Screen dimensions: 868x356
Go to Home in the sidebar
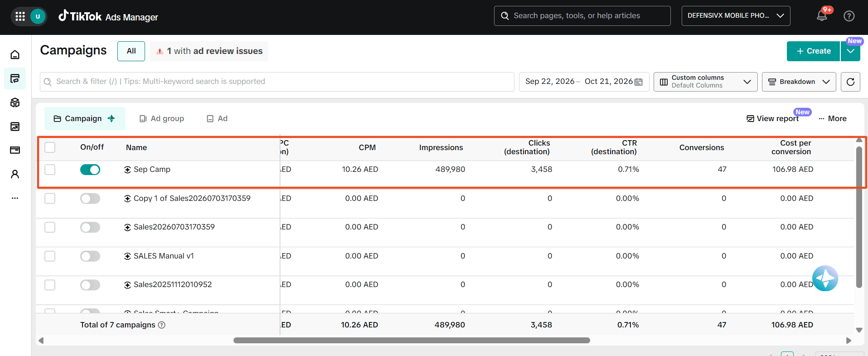pyautogui.click(x=15, y=55)
